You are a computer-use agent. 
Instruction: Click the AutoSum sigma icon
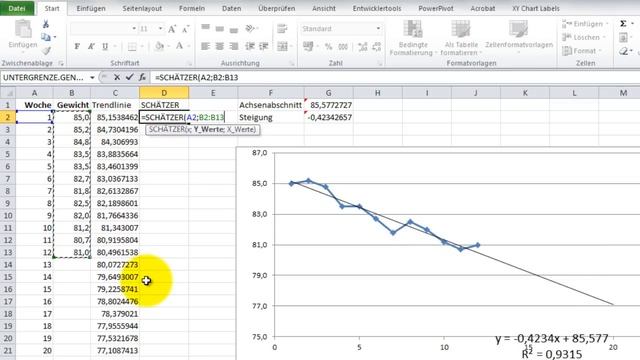click(623, 24)
